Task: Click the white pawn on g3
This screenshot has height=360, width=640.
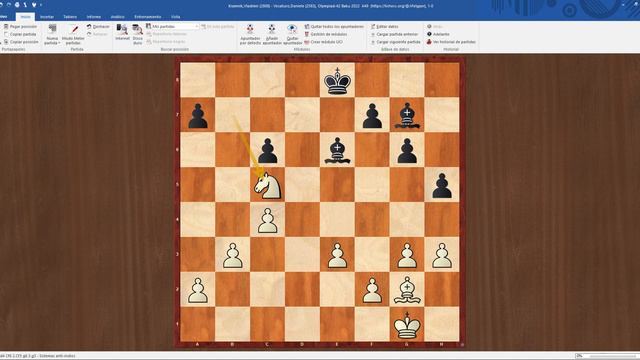Action: (x=407, y=255)
